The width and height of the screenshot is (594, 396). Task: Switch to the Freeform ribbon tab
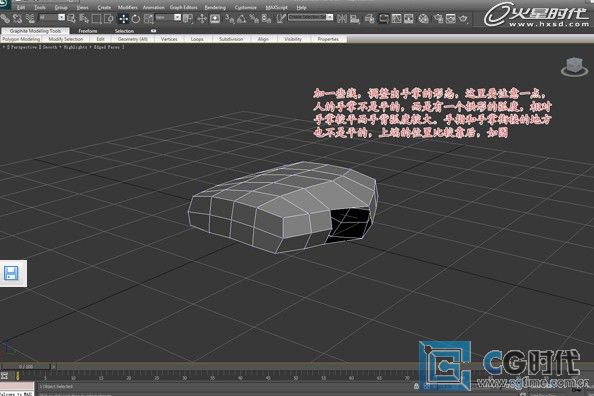coord(88,31)
